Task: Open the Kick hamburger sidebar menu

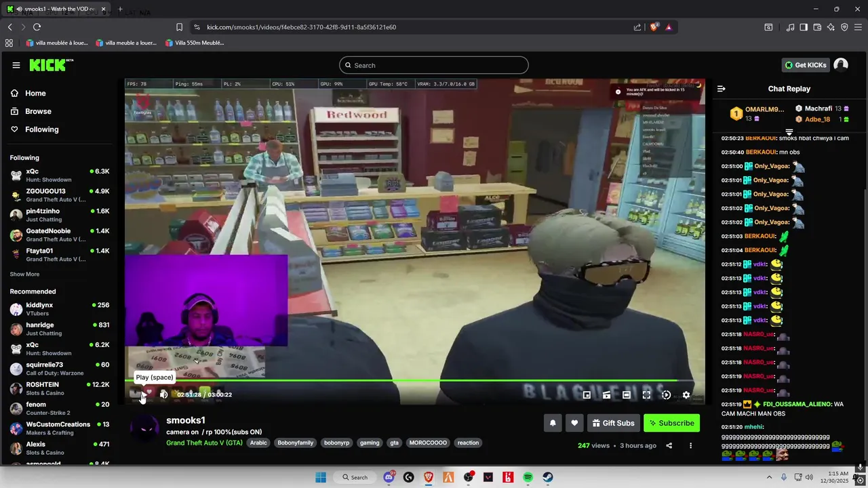Action: coord(16,65)
